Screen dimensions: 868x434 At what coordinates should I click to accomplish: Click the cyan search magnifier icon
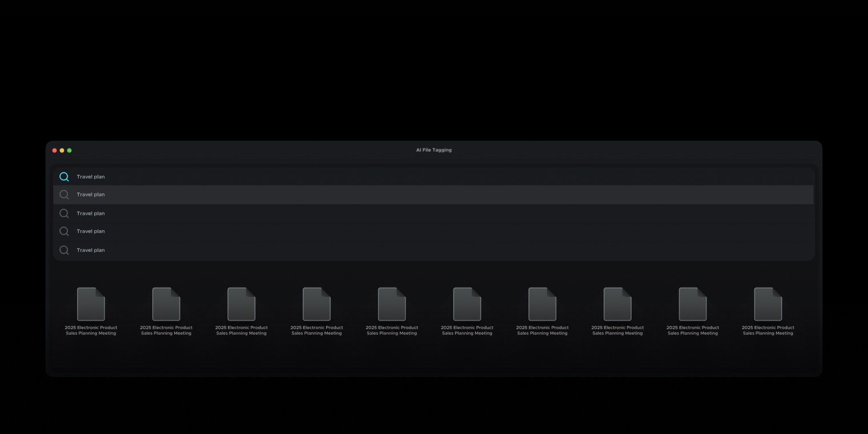(x=64, y=177)
